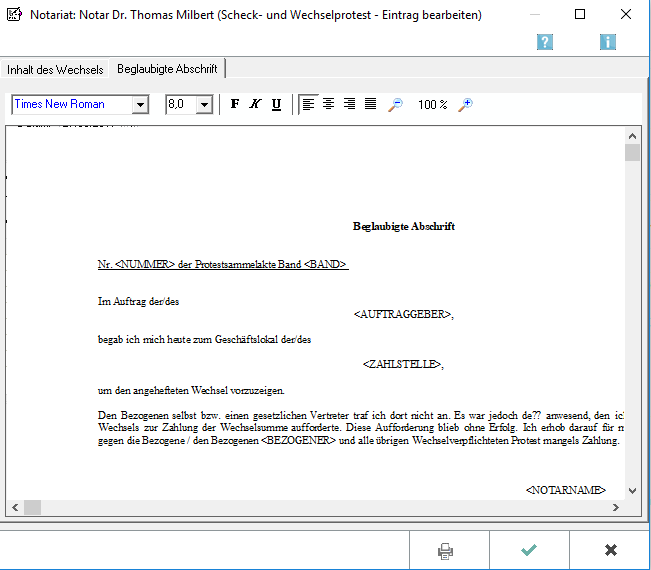Click the vertical scrollbar thumb
Viewport: 651px width, 570px height.
(632, 152)
